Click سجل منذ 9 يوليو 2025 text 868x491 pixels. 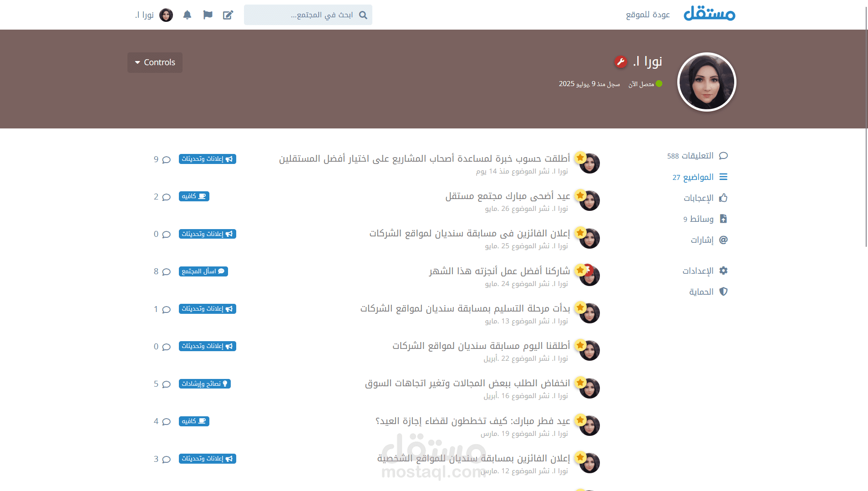589,84
